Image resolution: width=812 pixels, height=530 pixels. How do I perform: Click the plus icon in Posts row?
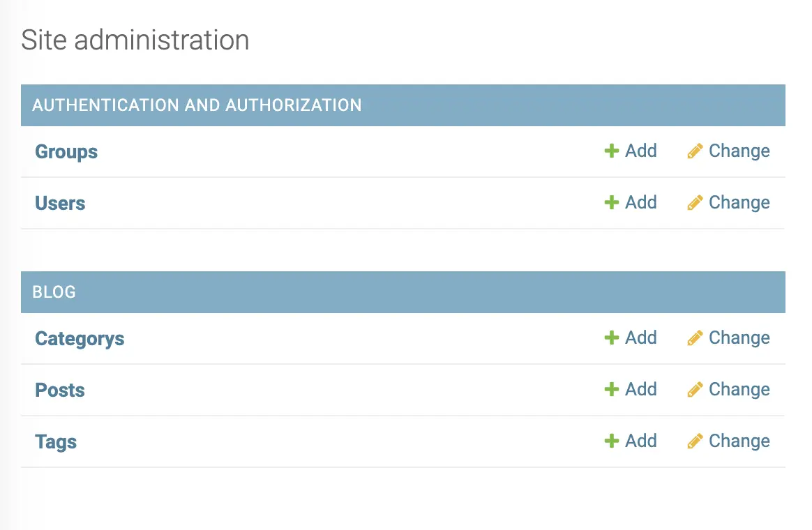(x=612, y=389)
